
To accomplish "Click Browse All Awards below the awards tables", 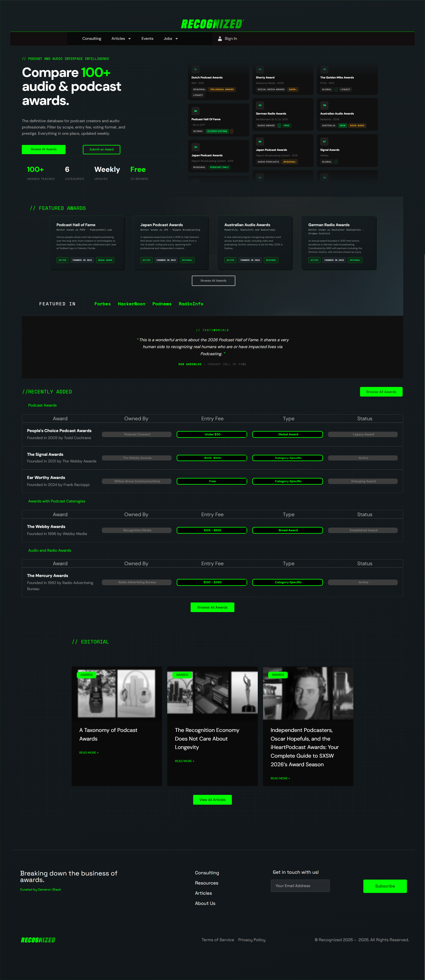I will tap(212, 608).
